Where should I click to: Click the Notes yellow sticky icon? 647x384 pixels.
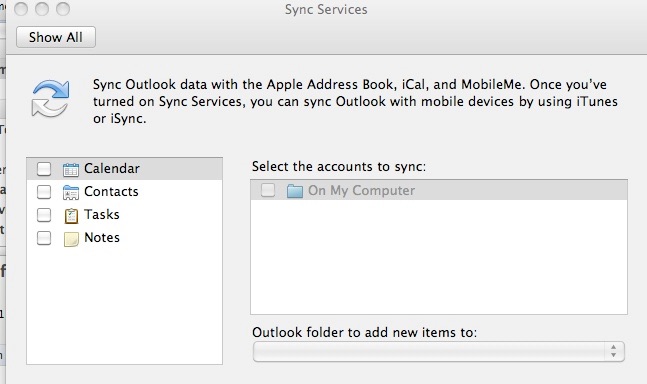point(71,239)
